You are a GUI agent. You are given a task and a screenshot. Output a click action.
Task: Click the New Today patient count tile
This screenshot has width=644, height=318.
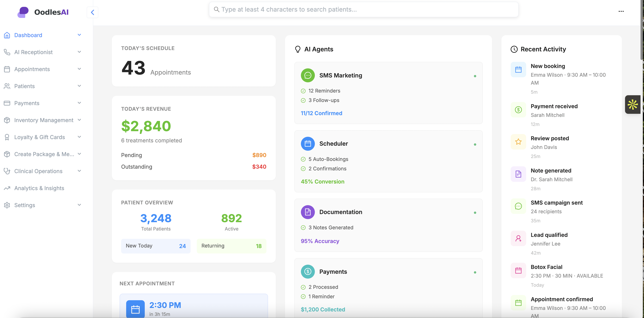pos(156,246)
